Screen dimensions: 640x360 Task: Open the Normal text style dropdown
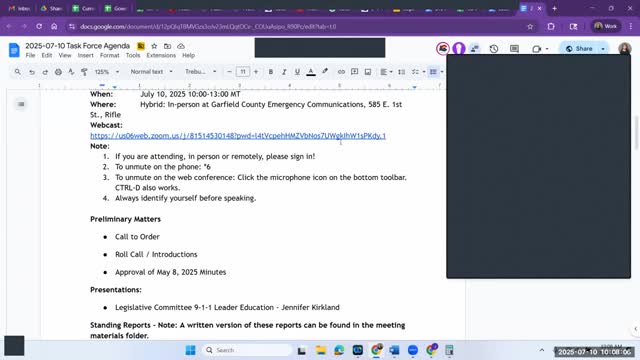tap(151, 72)
